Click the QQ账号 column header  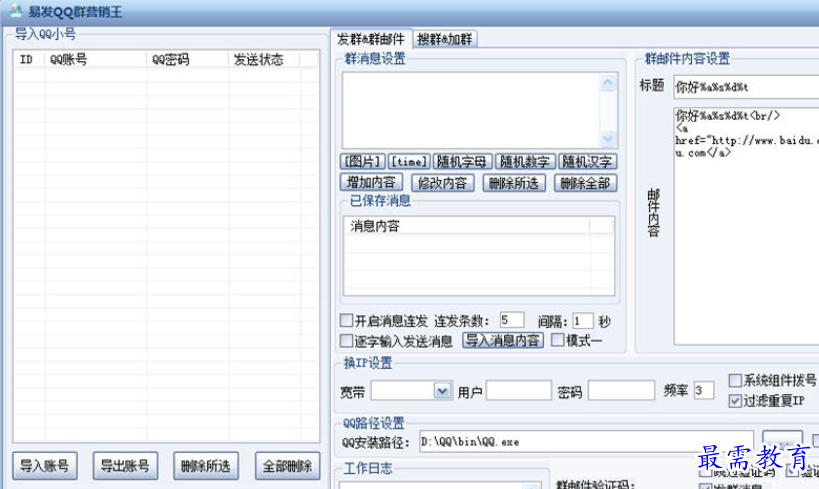(96, 60)
